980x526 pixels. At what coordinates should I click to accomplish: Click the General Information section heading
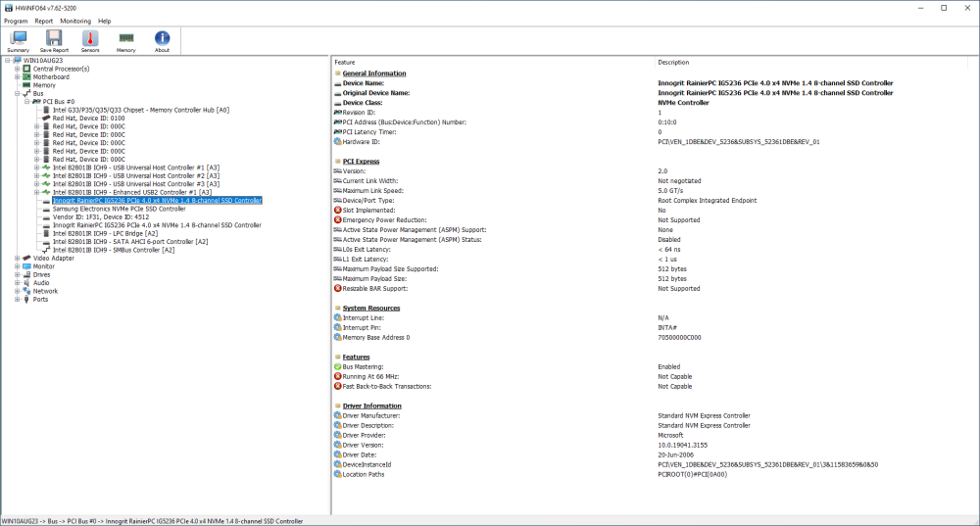374,73
